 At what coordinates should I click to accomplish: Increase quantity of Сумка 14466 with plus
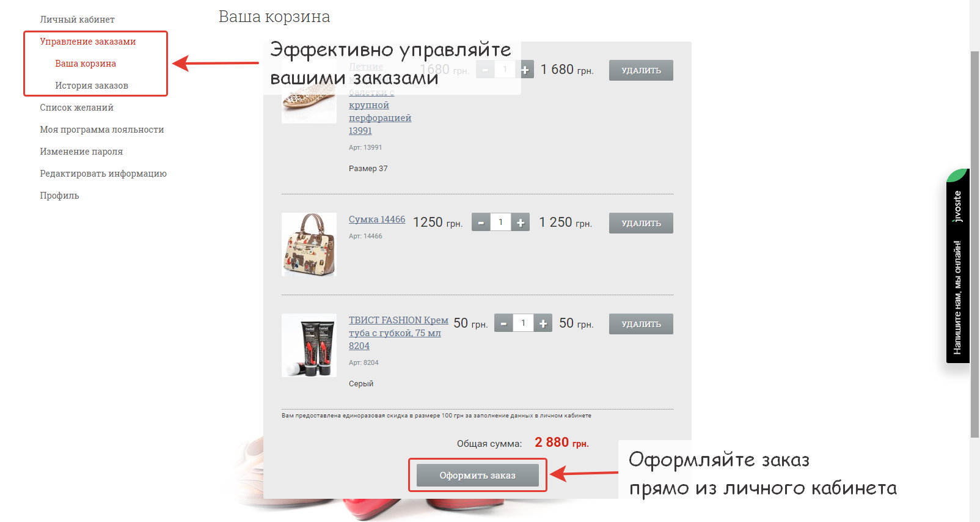click(521, 222)
